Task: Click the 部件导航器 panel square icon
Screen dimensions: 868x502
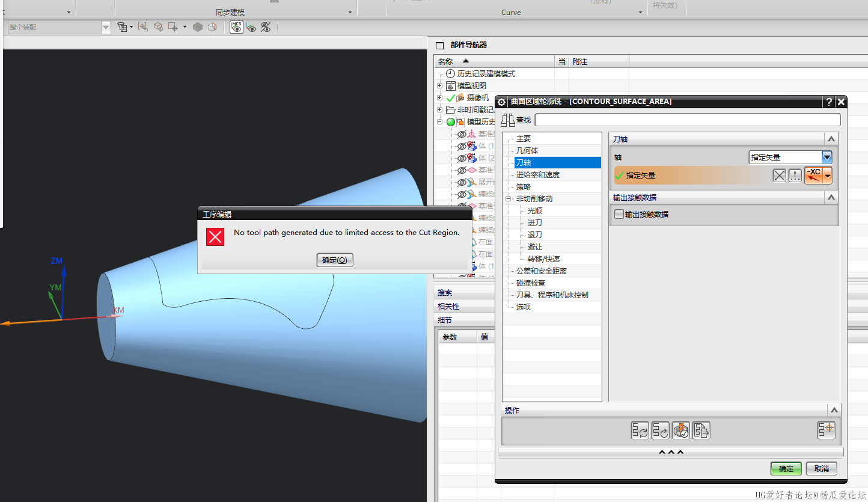Action: 439,45
